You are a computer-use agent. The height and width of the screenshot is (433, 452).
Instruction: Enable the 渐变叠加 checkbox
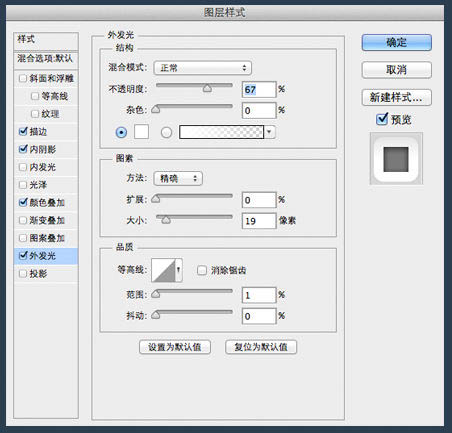[x=23, y=220]
